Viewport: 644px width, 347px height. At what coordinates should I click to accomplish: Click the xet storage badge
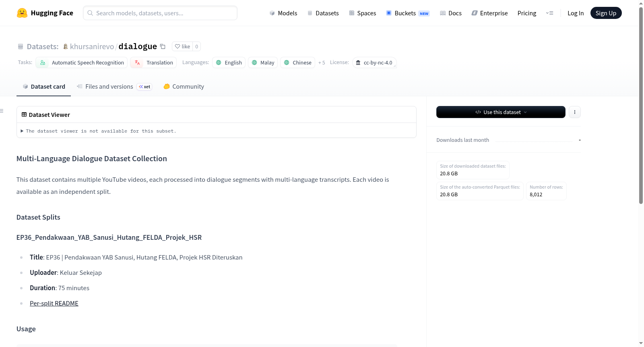point(144,87)
